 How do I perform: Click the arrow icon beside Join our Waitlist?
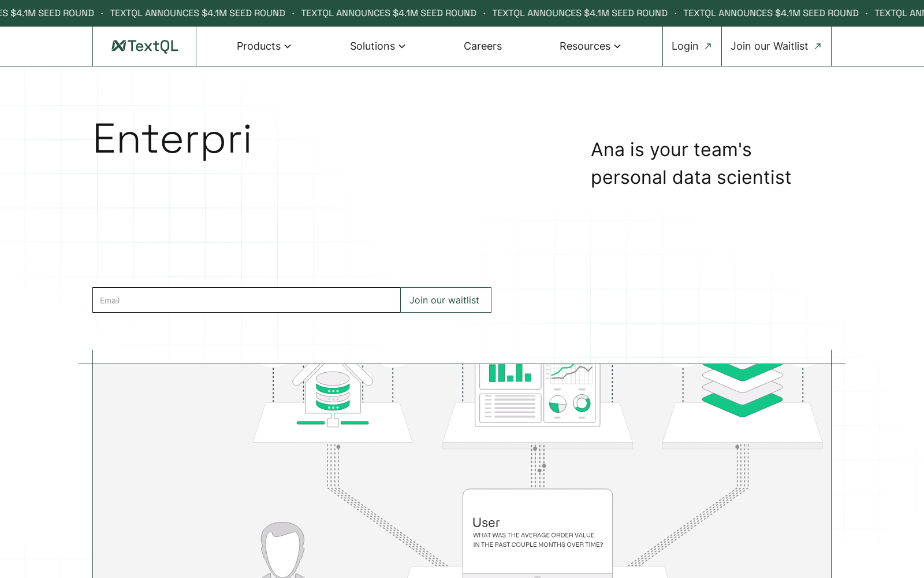[818, 46]
